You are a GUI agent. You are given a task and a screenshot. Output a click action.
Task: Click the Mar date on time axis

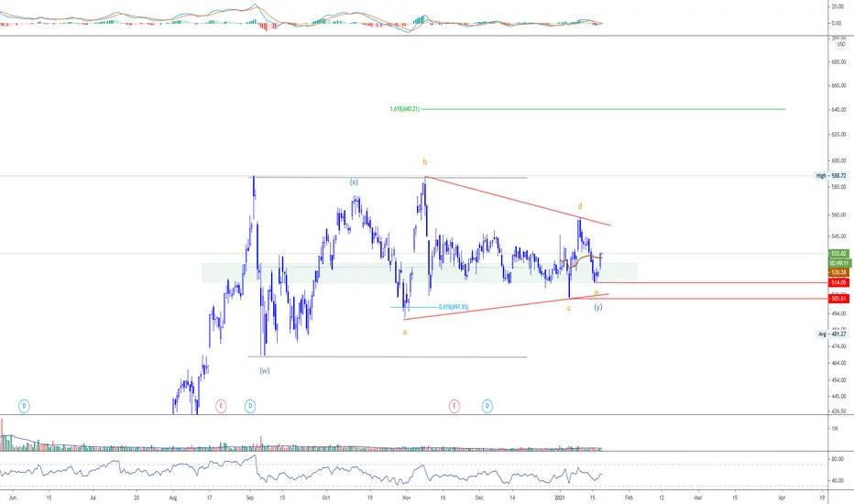697,498
